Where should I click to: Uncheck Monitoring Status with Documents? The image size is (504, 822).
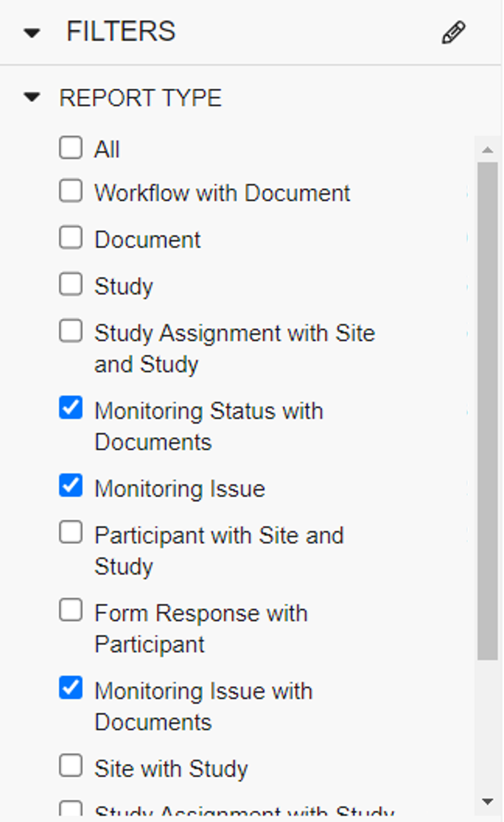click(x=71, y=408)
